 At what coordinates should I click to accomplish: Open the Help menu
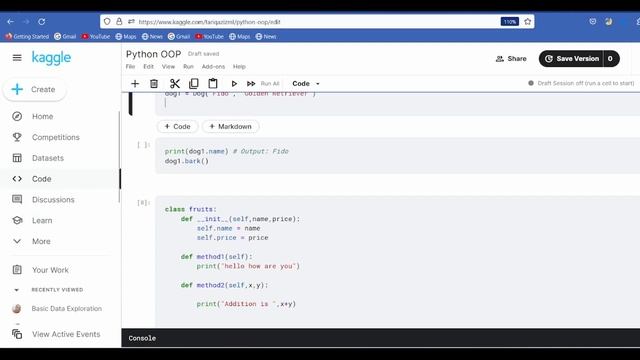[239, 67]
